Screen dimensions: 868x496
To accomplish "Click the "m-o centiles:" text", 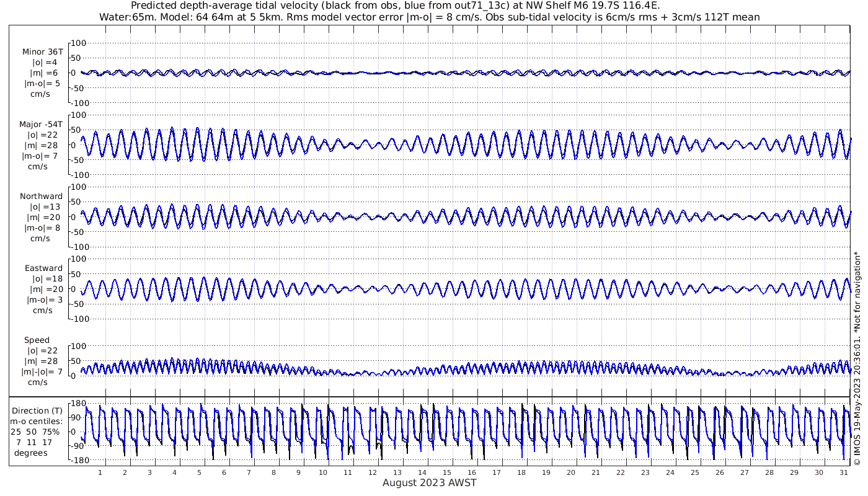I will click(x=36, y=421).
